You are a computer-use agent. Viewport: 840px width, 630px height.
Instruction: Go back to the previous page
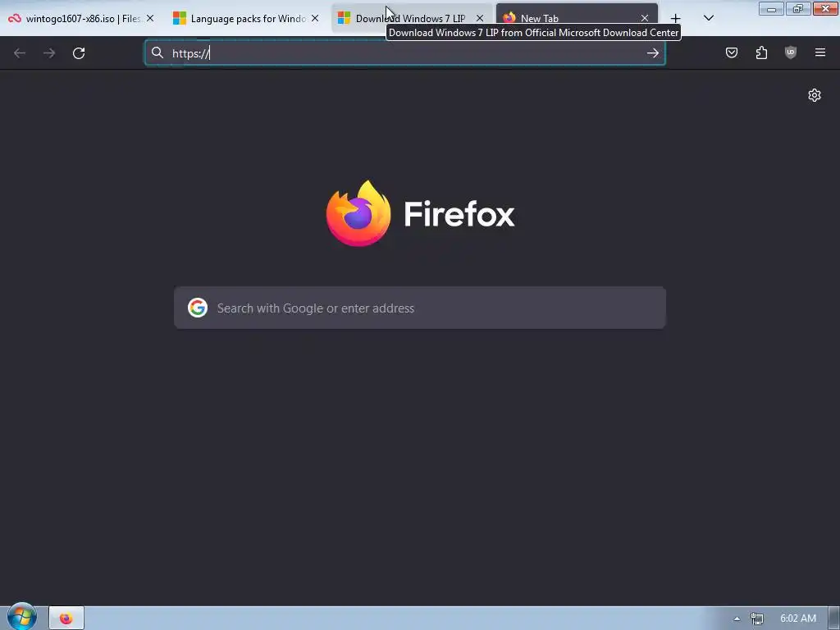pos(20,53)
